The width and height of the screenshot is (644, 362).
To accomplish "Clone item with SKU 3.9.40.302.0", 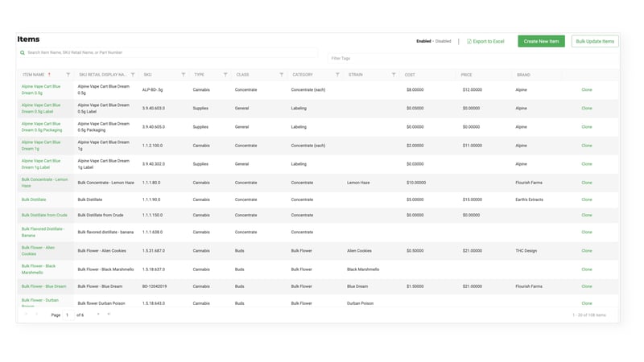I will click(x=587, y=164).
